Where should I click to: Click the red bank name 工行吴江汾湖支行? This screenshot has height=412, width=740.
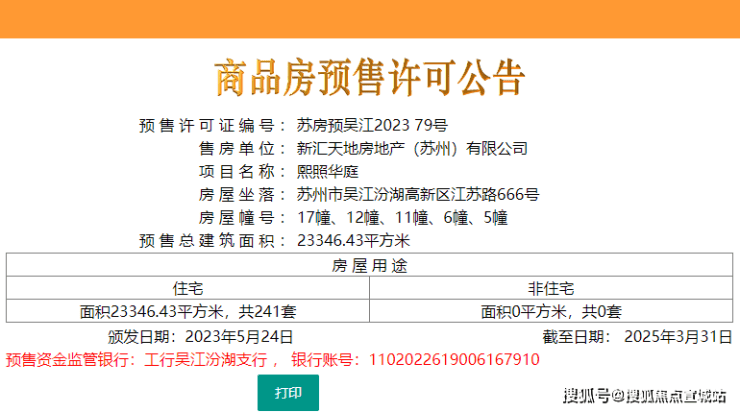tap(205, 360)
